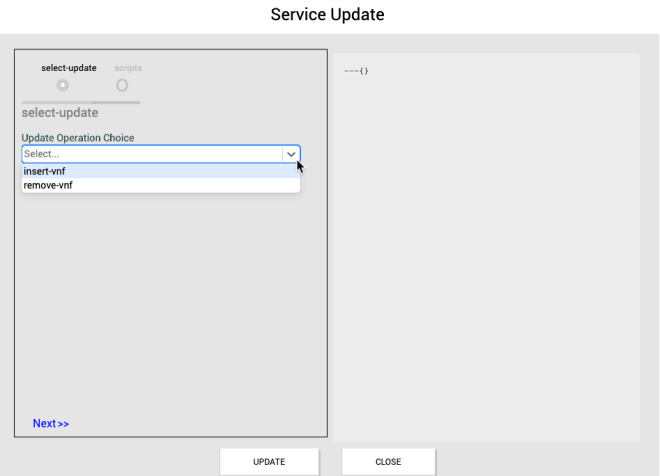
Task: Click the double-arrow symbol of the Next link
Action: coord(64,424)
